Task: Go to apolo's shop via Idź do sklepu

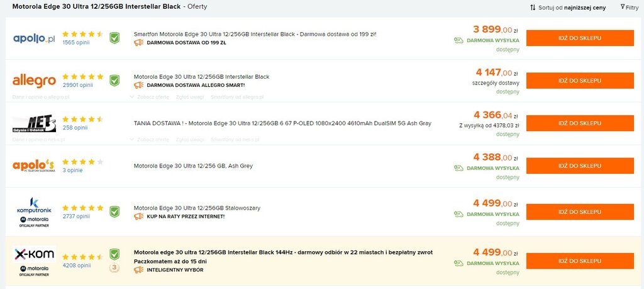Action: (580, 166)
